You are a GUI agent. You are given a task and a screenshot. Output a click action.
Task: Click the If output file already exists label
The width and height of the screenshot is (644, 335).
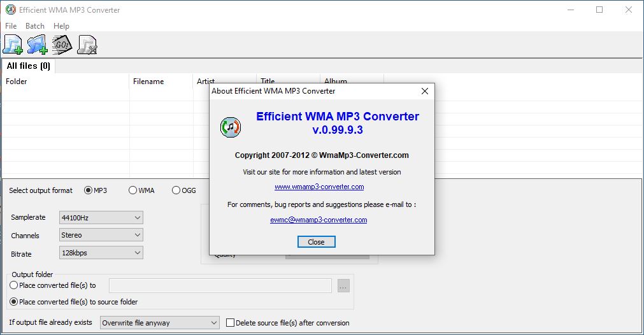50,322
